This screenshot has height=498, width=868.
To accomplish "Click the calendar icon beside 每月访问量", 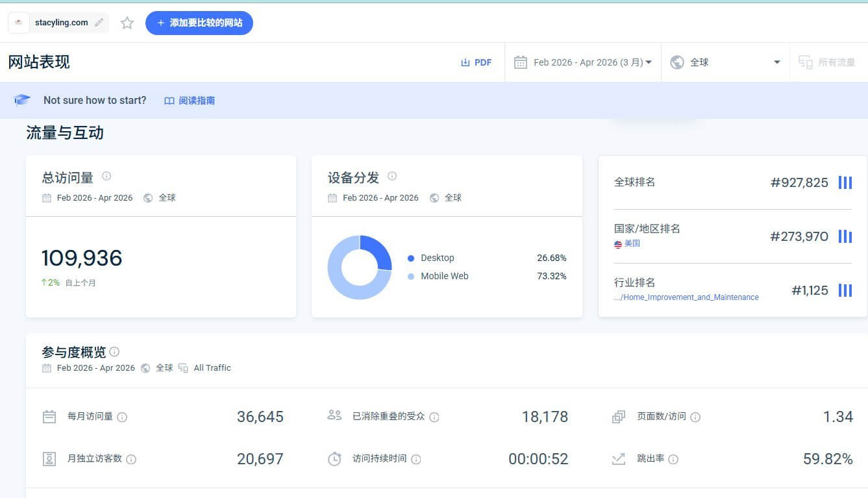I will coord(49,417).
